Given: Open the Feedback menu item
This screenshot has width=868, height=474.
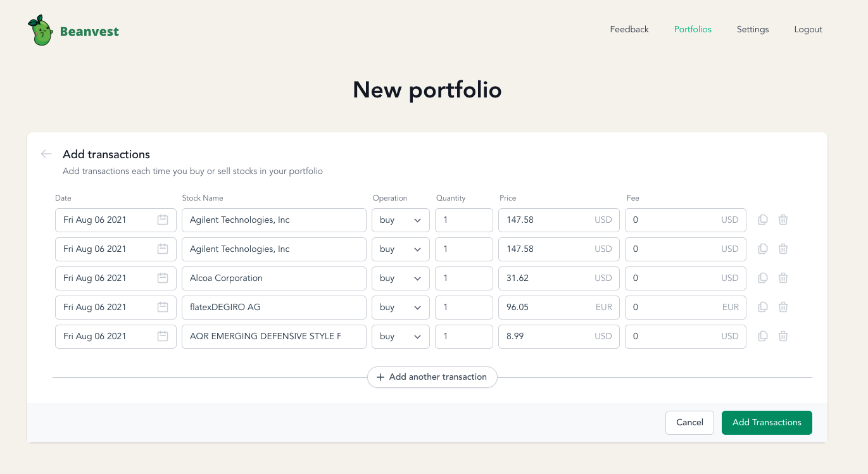Looking at the screenshot, I should point(629,29).
